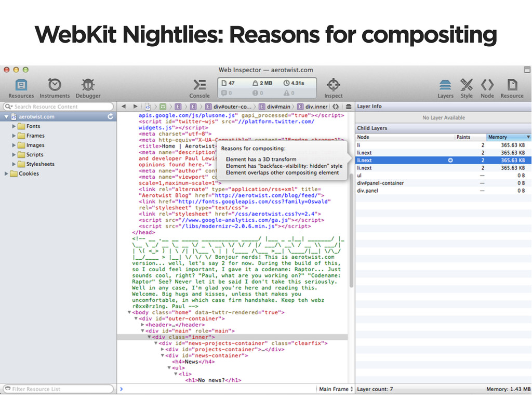Screen dimensions: 532x399
Task: Reload aerotwist.com using refresh arrow
Action: (110, 117)
